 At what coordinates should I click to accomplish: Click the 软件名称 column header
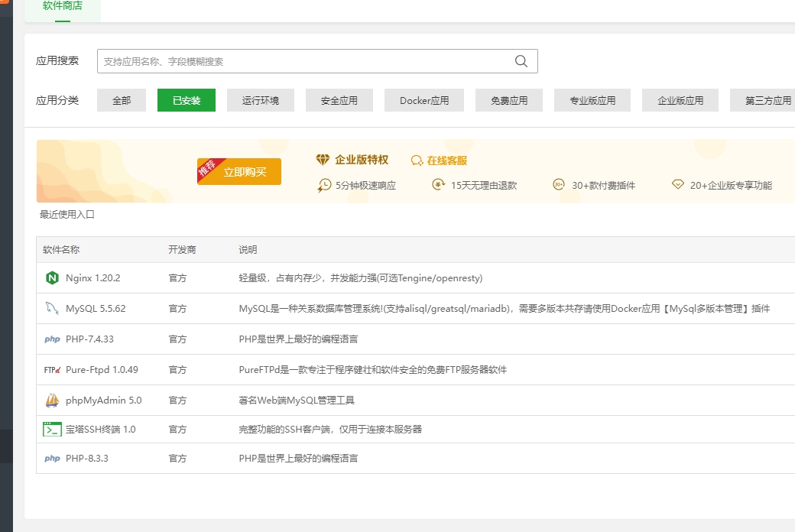[x=61, y=249]
